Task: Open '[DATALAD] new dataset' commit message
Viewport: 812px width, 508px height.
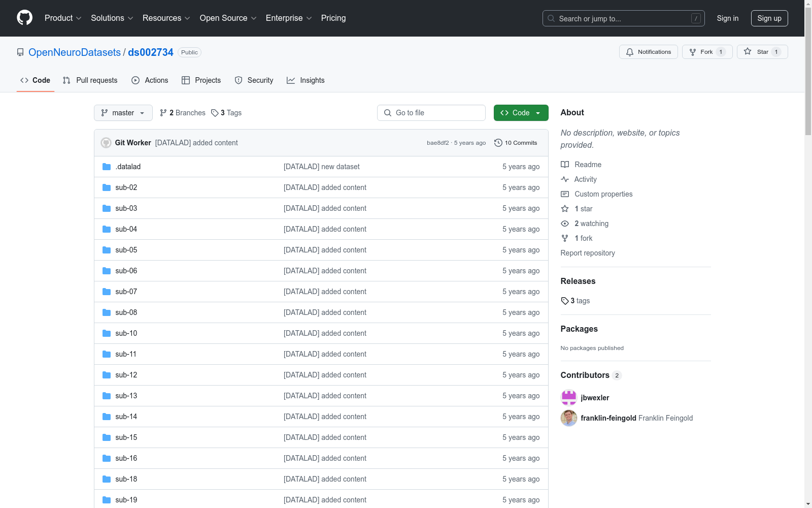Action: click(x=322, y=167)
